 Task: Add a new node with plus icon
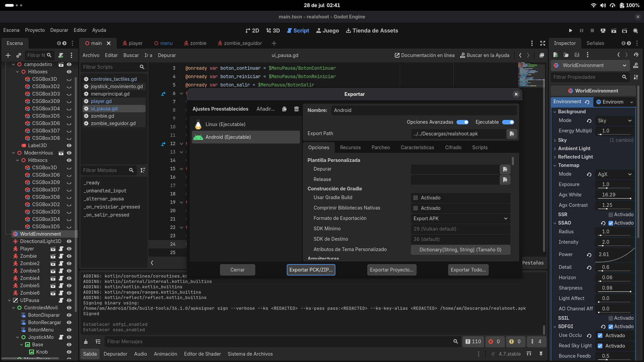8,55
